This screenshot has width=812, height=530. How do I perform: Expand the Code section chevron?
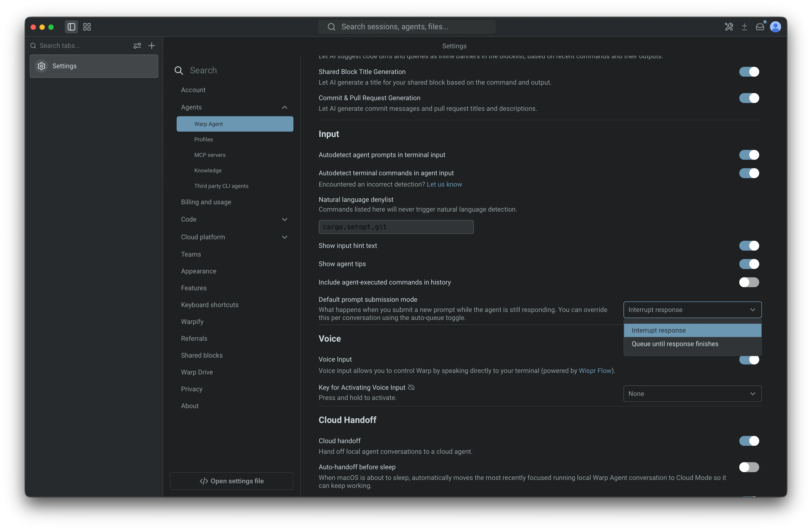pyautogui.click(x=285, y=219)
